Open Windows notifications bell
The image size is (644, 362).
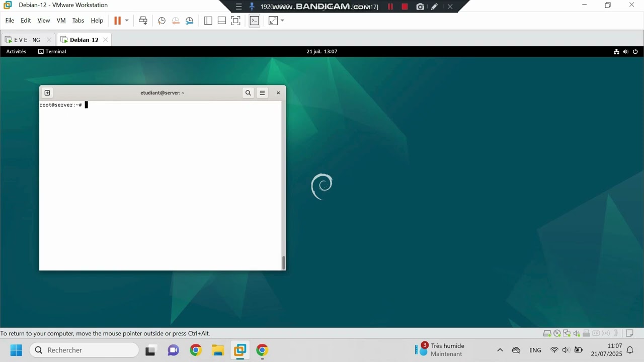(630, 350)
